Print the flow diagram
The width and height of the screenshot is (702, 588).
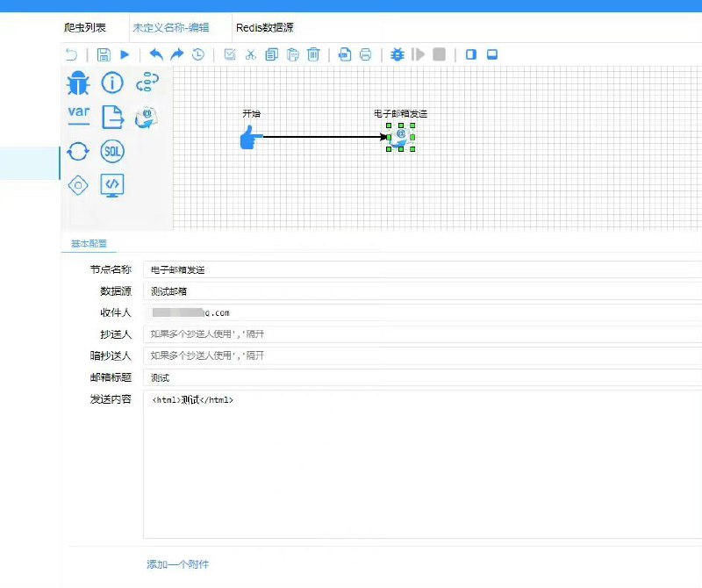click(x=365, y=54)
